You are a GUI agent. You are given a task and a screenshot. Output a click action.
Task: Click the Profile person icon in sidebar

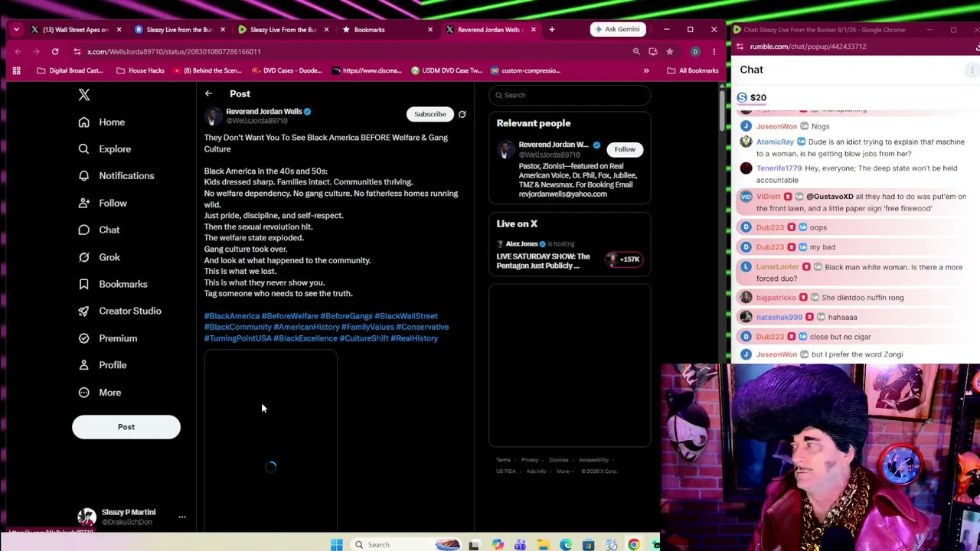click(x=83, y=365)
